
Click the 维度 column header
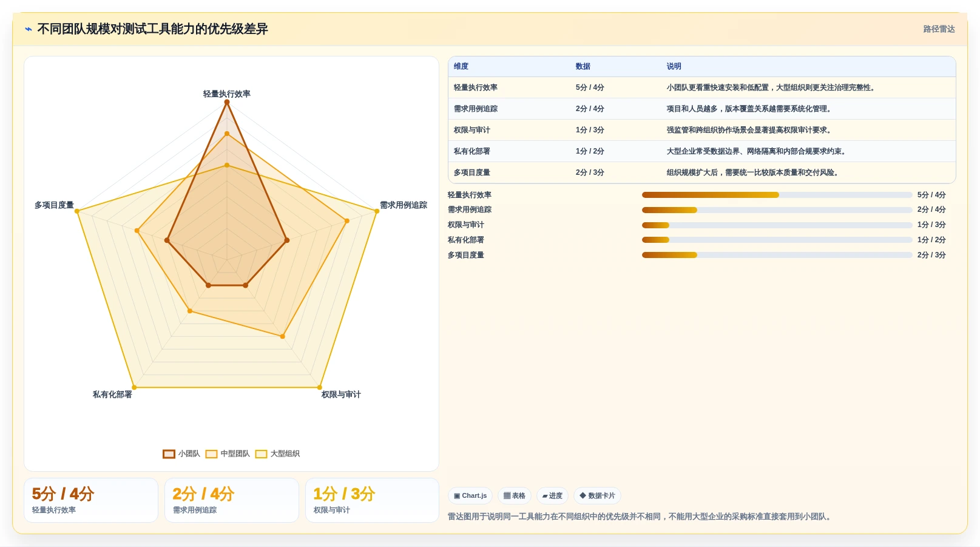(x=461, y=66)
